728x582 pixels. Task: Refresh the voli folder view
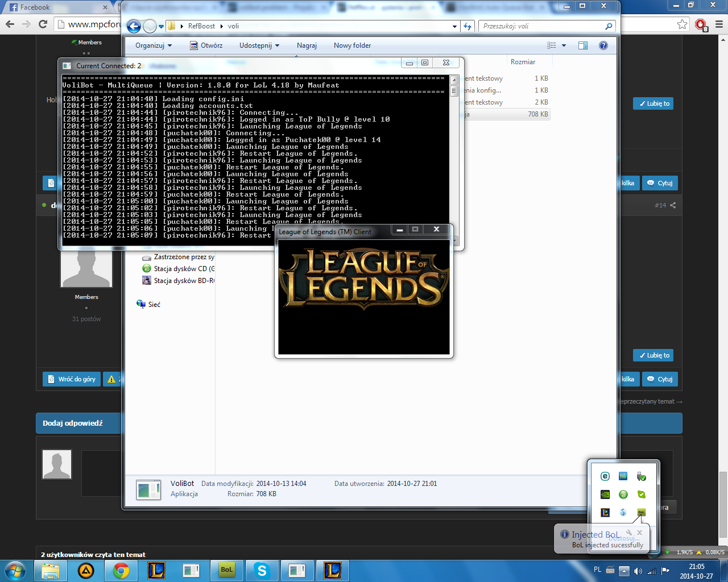[468, 26]
